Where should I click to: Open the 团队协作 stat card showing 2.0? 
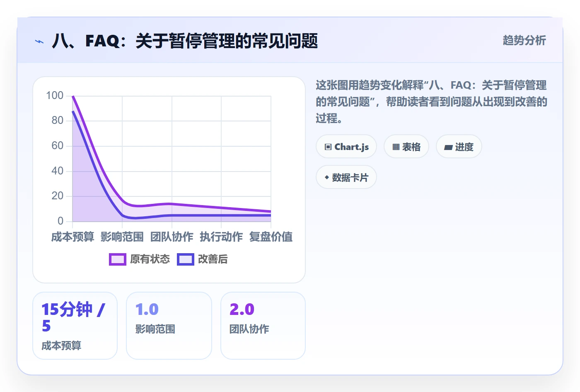tap(263, 326)
